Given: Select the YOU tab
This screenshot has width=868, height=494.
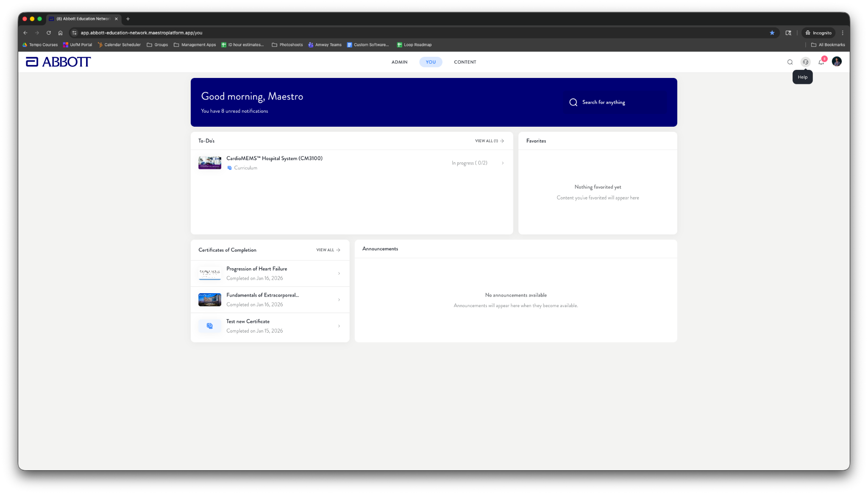Looking at the screenshot, I should (x=431, y=62).
